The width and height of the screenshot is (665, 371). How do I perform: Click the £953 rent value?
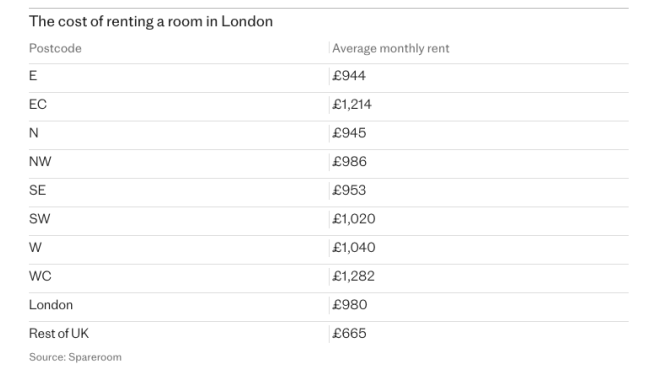(x=349, y=190)
